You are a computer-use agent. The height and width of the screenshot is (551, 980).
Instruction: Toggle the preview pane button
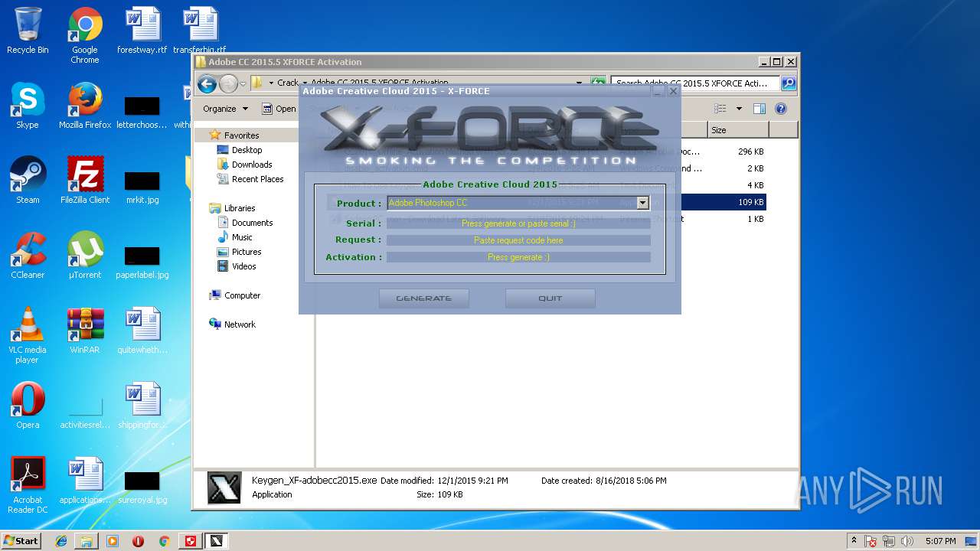(759, 109)
